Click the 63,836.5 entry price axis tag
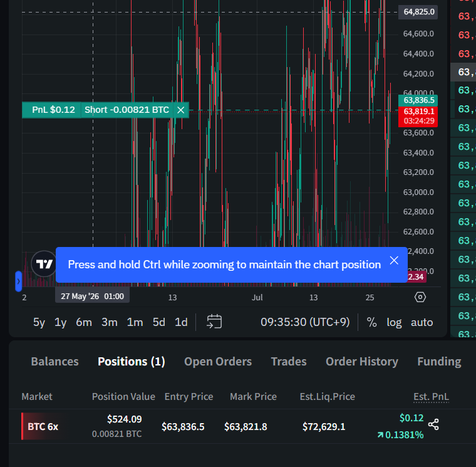Image resolution: width=476 pixels, height=467 pixels. click(x=418, y=100)
